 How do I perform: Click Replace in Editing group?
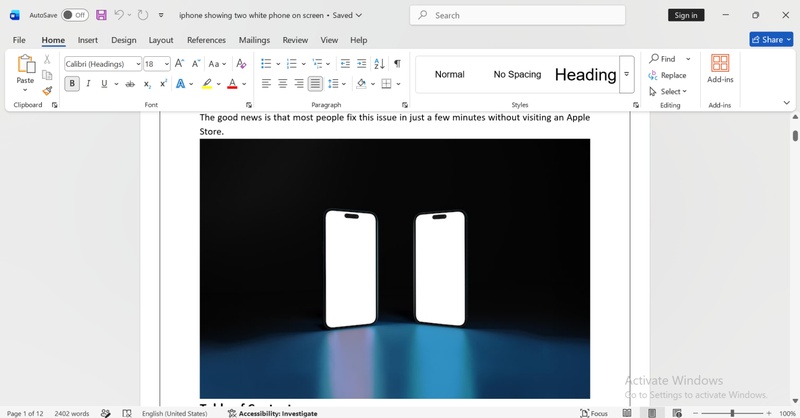[667, 75]
